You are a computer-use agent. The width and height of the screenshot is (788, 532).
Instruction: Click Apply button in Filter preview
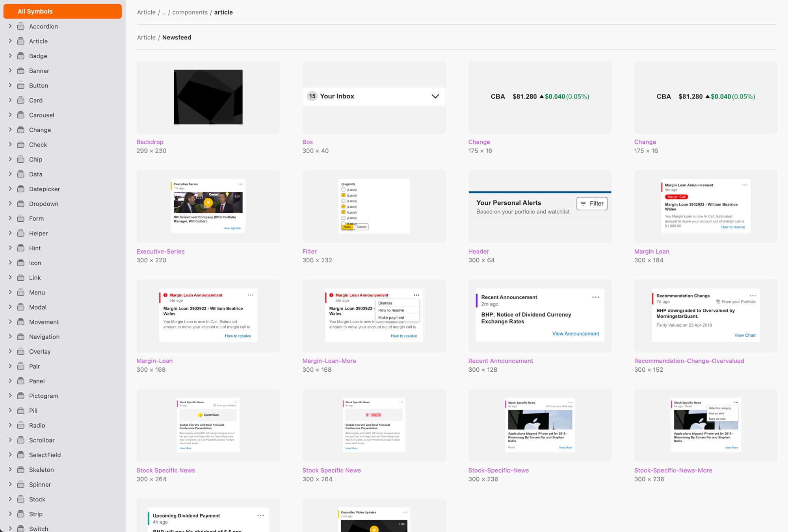coord(347,227)
